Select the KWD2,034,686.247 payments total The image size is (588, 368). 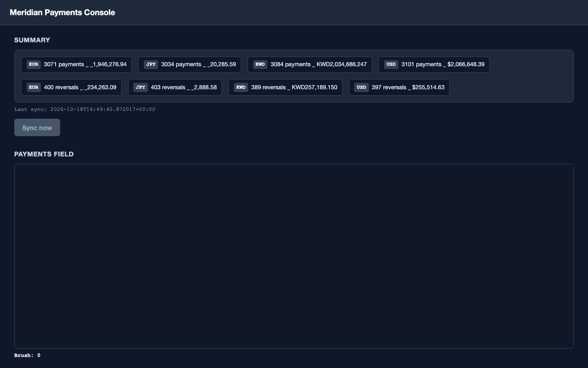pyautogui.click(x=342, y=64)
